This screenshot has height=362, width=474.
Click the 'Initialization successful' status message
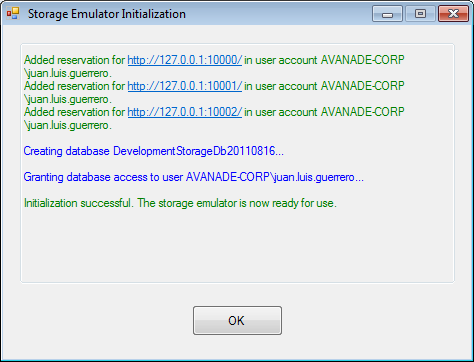(x=180, y=203)
